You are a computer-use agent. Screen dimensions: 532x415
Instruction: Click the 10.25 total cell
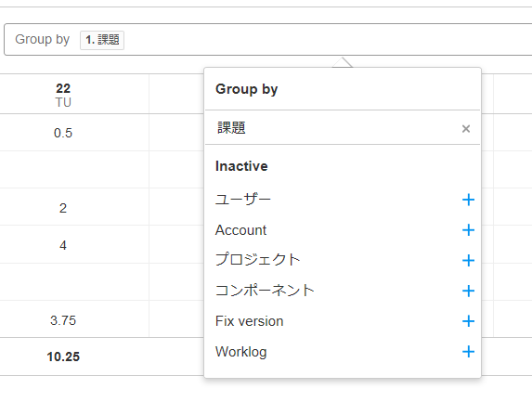click(x=63, y=357)
